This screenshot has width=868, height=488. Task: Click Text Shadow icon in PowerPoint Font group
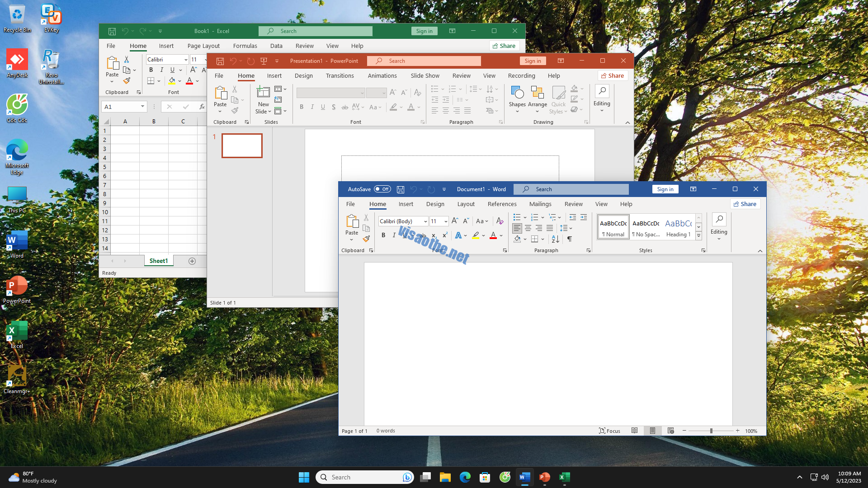334,107
